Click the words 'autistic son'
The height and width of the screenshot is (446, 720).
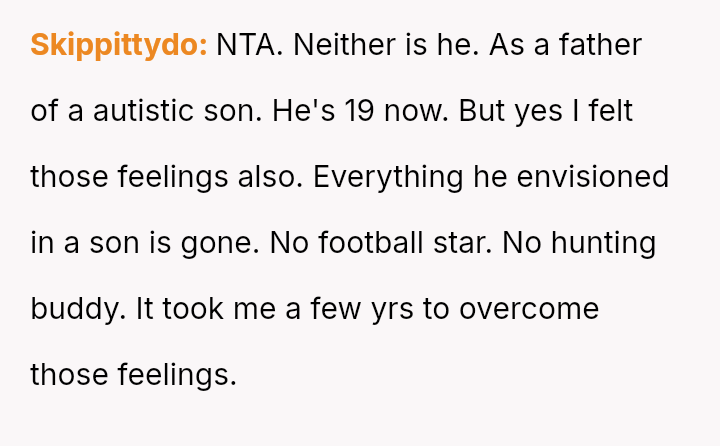click(177, 111)
